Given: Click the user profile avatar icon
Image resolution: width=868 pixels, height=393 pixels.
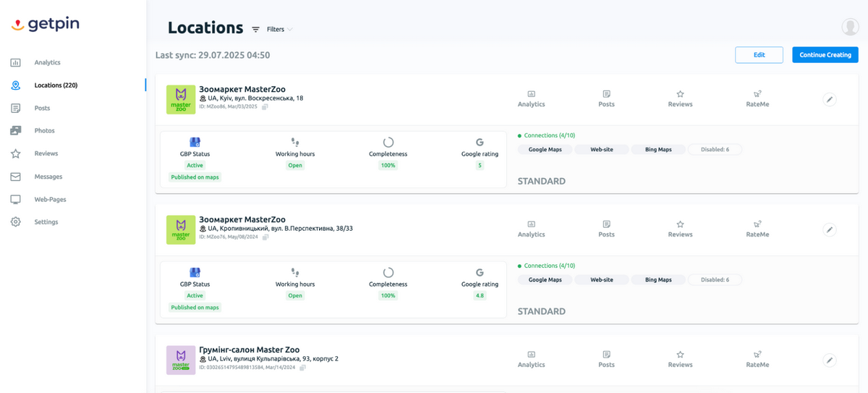Looking at the screenshot, I should coord(850,27).
